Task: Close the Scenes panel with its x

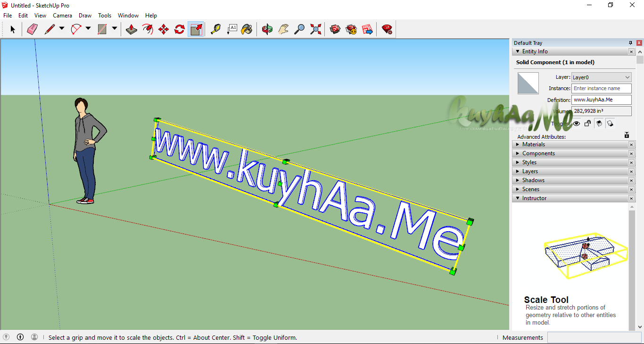Action: coord(631,189)
